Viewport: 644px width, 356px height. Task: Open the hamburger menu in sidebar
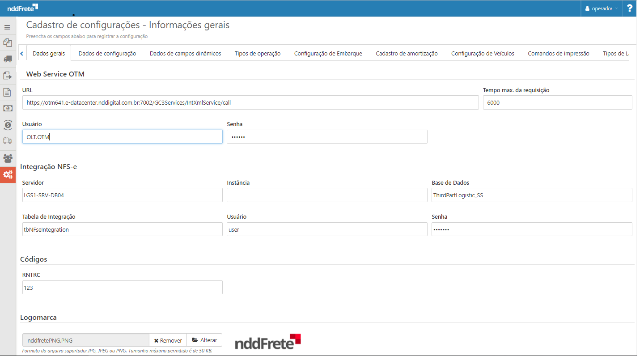[x=8, y=27]
